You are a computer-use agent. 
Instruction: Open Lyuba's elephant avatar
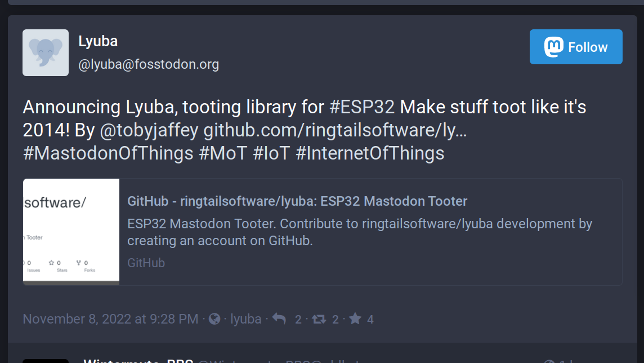[x=46, y=52]
